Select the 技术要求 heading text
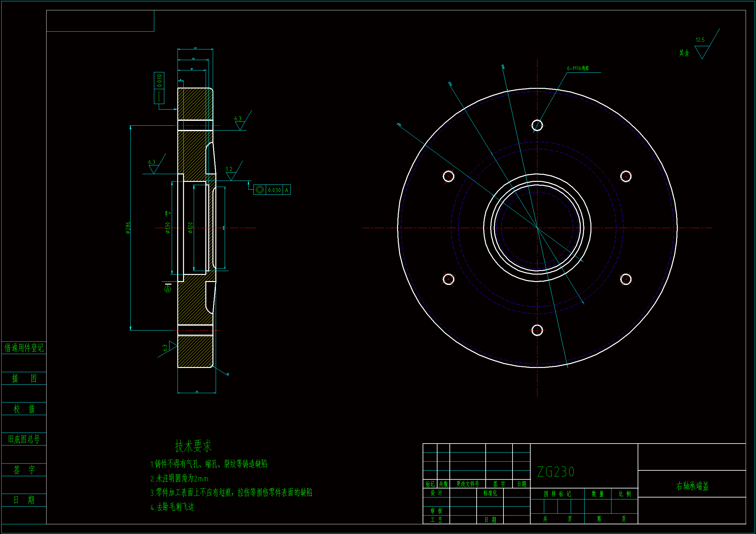The height and width of the screenshot is (534, 756). (193, 446)
